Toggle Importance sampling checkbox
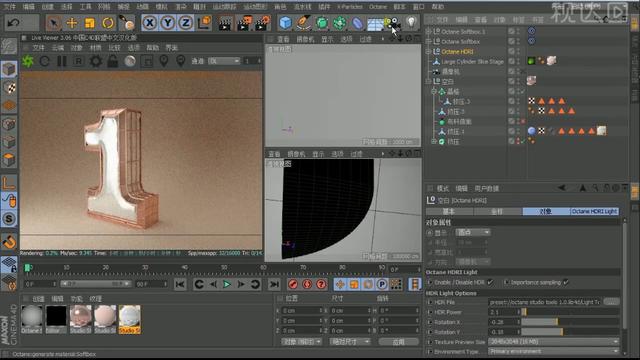This screenshot has height=360, width=640. [x=566, y=282]
